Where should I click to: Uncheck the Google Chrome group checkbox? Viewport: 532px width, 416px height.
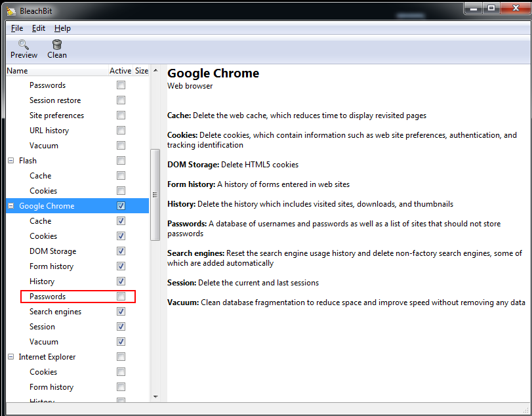click(x=121, y=205)
